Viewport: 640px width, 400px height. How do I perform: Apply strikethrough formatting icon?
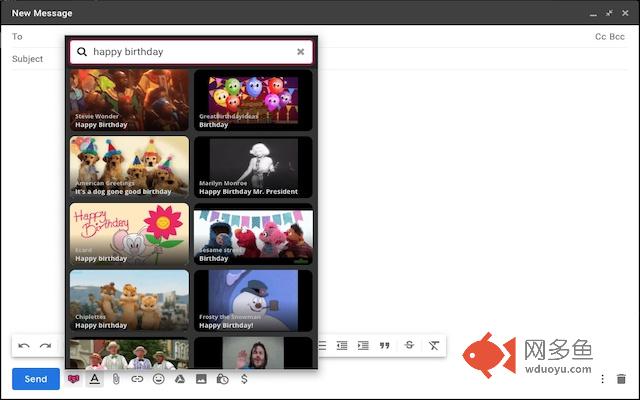409,345
